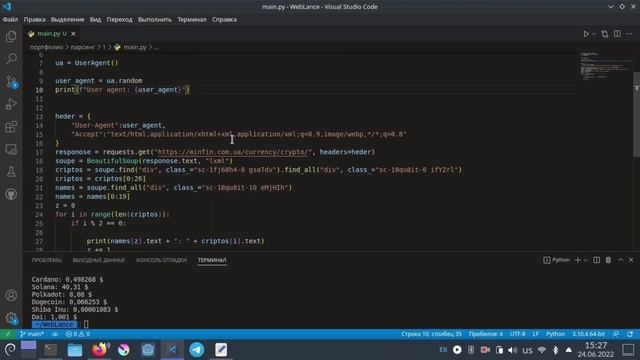Image resolution: width=640 pixels, height=360 pixels.
Task: Click the парсинг breadcrumb
Action: pyautogui.click(x=82, y=47)
